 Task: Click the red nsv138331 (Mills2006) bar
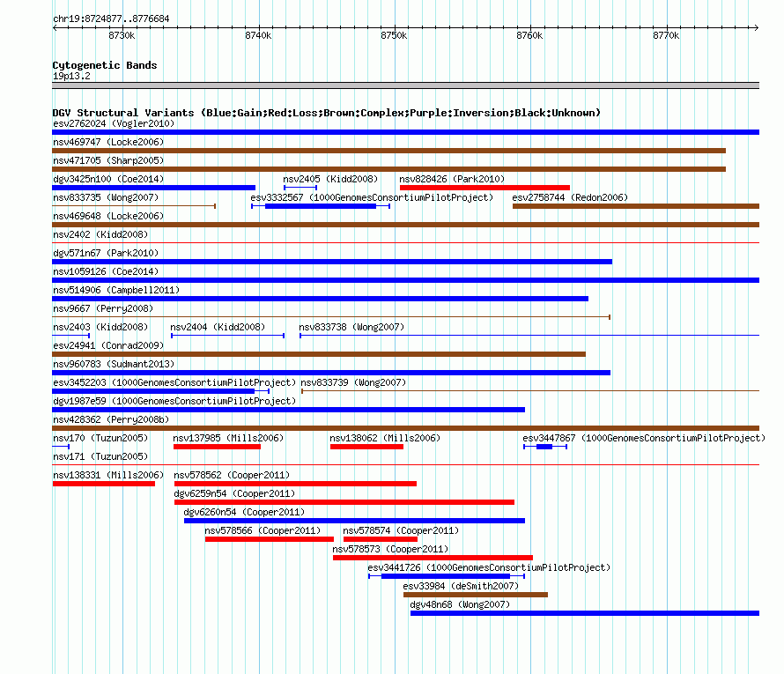(x=103, y=484)
